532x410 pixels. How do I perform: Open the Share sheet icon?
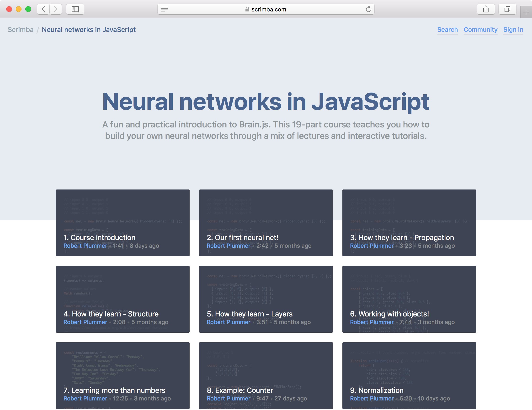click(x=486, y=9)
